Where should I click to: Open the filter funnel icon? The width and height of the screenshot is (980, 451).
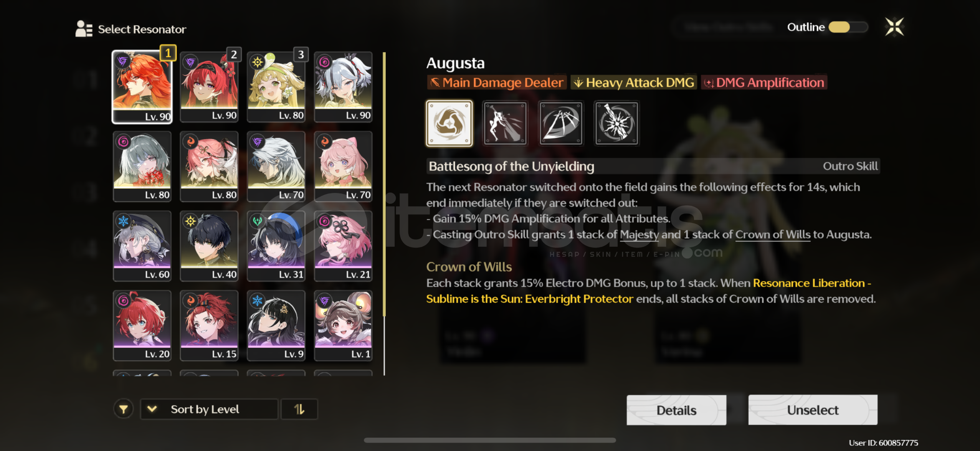point(124,409)
